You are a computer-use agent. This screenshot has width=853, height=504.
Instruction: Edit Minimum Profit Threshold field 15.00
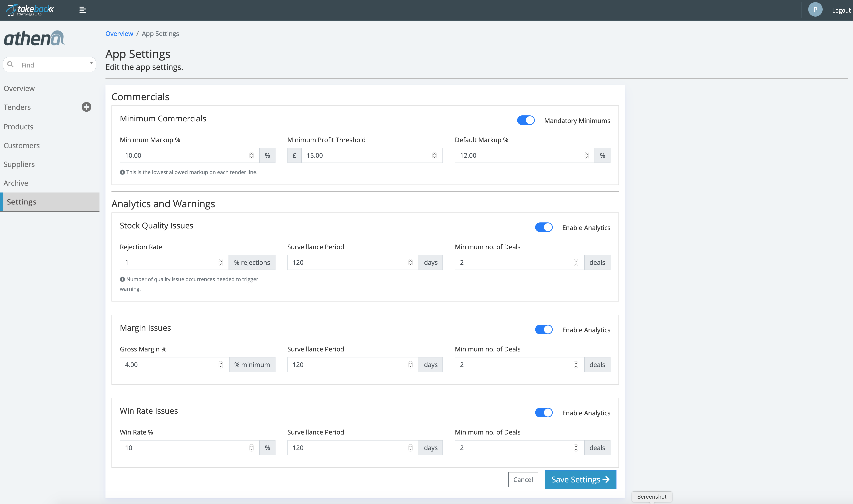(372, 155)
